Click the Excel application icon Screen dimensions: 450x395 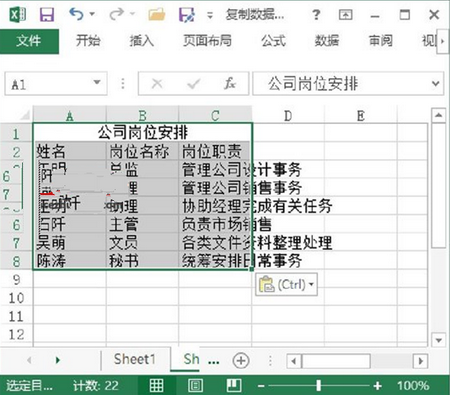17,15
